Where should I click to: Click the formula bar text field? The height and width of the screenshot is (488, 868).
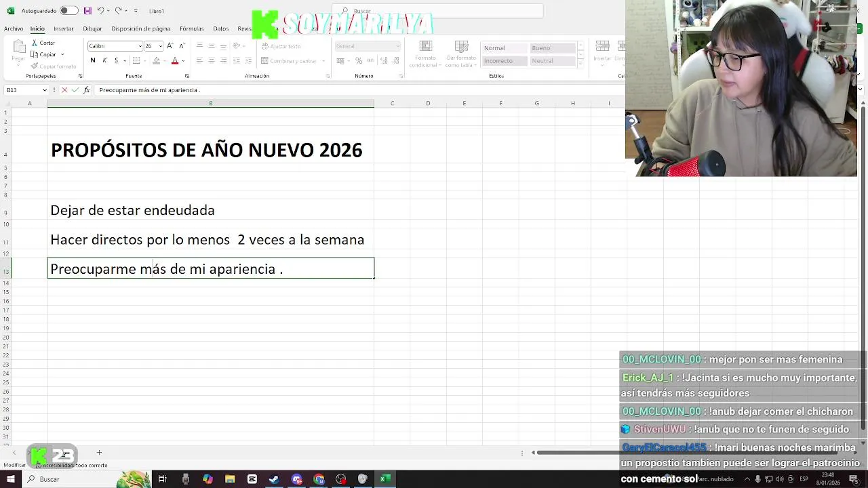pyautogui.click(x=359, y=90)
